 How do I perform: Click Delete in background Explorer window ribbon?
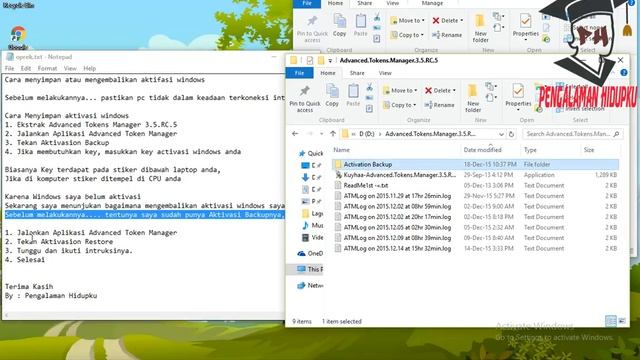[448, 20]
